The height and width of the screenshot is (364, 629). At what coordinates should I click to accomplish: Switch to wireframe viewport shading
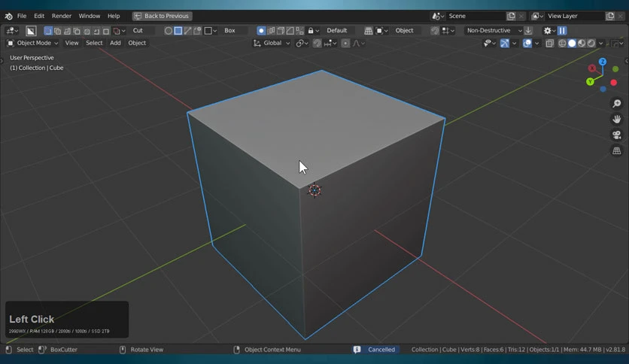coord(562,43)
